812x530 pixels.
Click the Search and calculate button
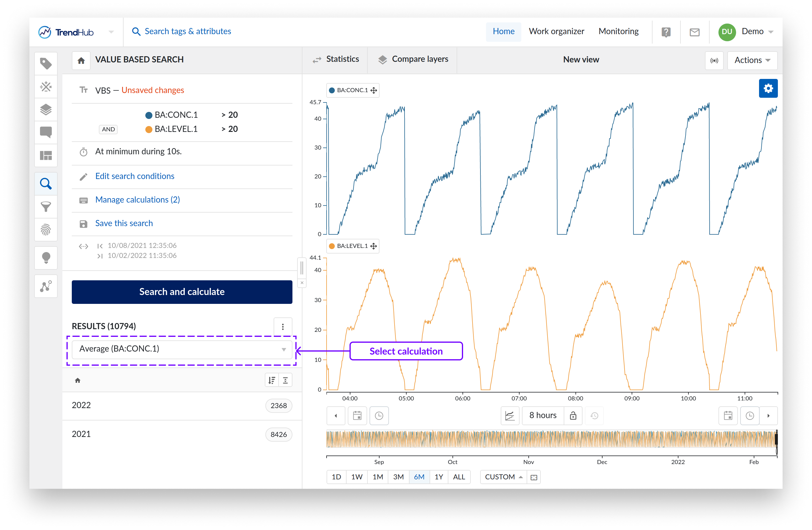tap(182, 291)
